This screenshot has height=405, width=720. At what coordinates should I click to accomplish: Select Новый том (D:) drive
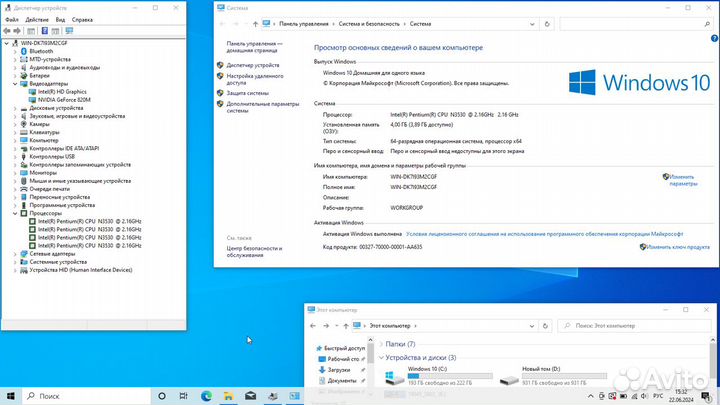tap(553, 376)
